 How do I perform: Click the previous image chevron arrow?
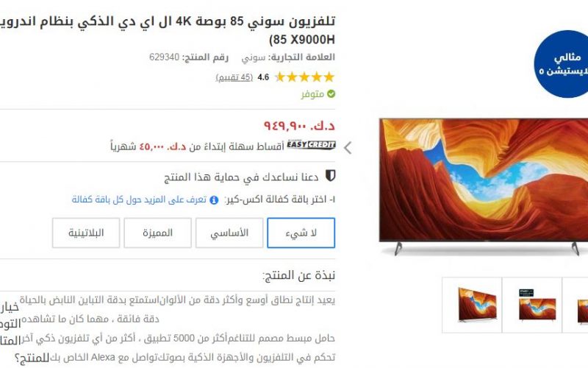click(x=348, y=148)
